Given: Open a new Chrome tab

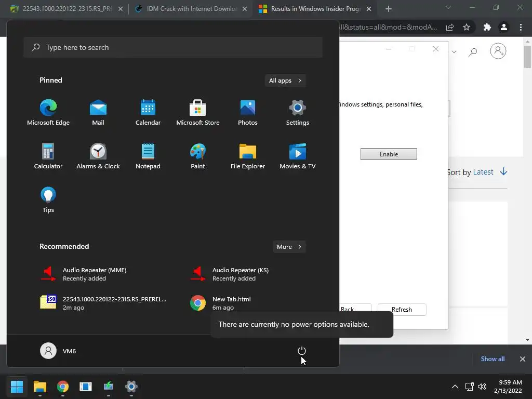Looking at the screenshot, I should coord(389,9).
